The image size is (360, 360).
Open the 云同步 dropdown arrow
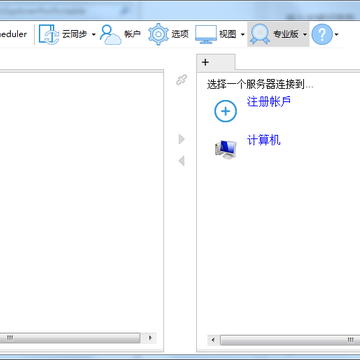[94, 34]
